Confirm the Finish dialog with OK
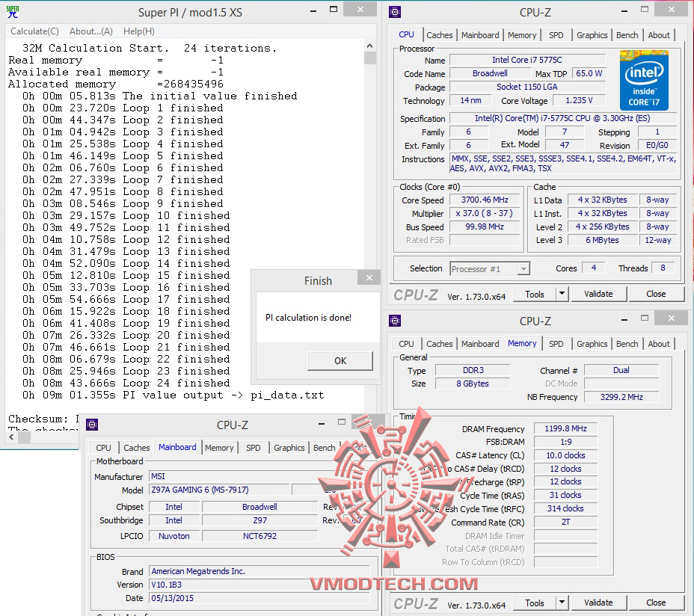694x616 pixels. click(x=340, y=360)
